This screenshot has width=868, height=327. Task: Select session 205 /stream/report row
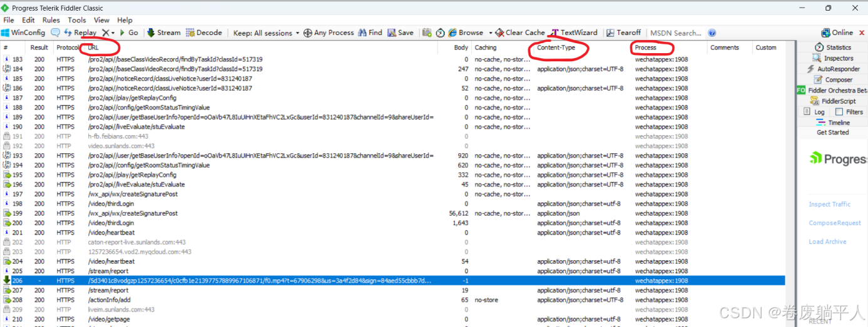(x=393, y=271)
